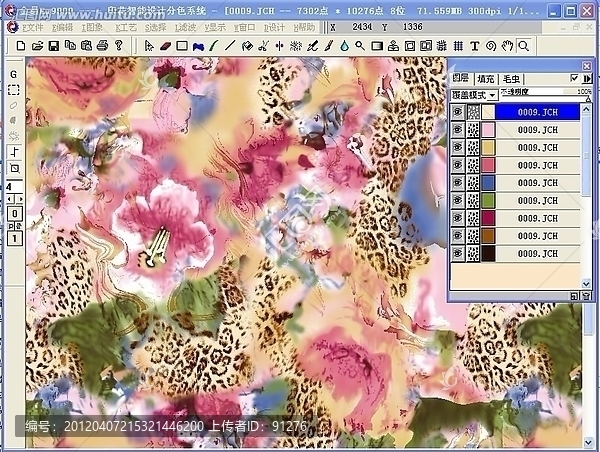The width and height of the screenshot is (600, 452).
Task: Adjust the 不透明度 opacity slider handle
Action: pos(588,99)
